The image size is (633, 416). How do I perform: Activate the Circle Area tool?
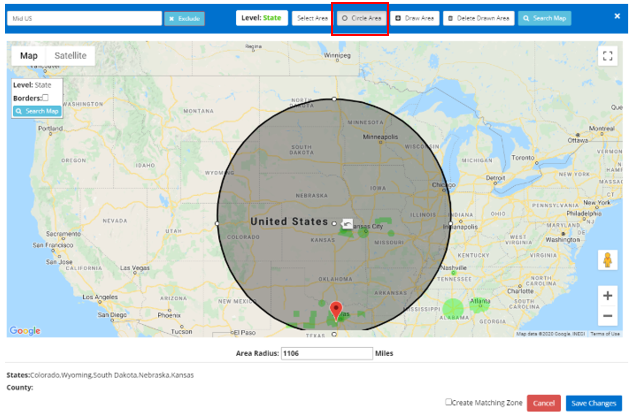361,18
